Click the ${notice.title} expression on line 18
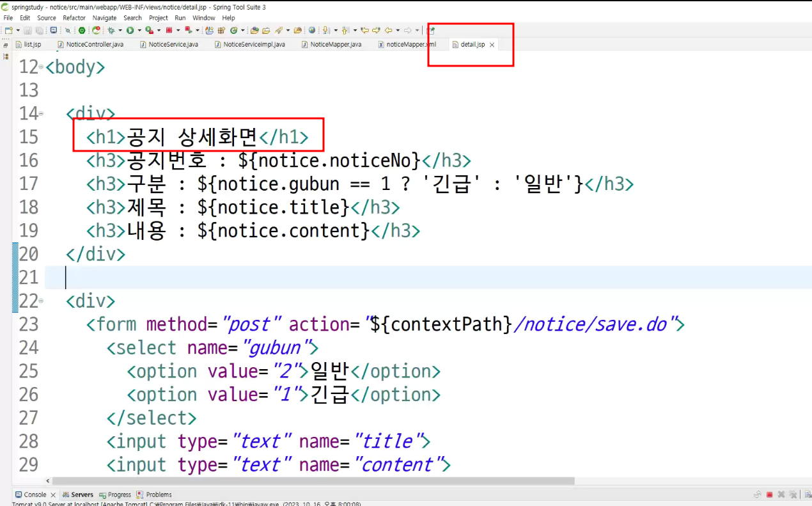 [274, 207]
